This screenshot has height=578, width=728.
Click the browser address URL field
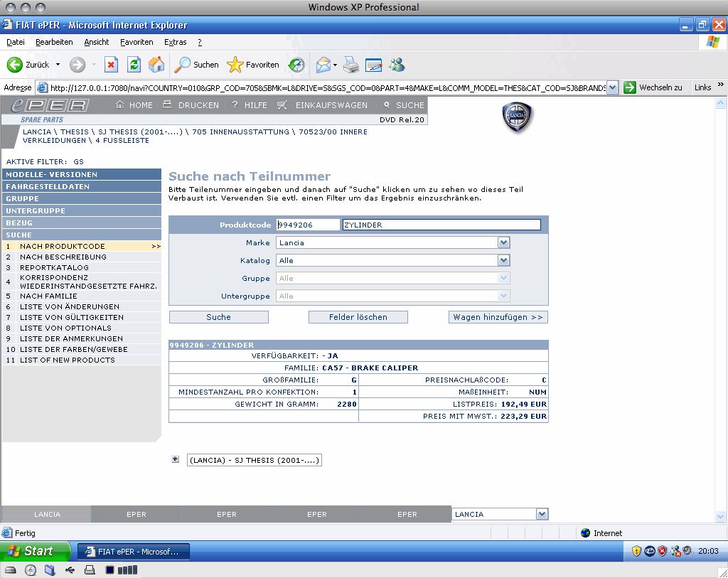328,87
